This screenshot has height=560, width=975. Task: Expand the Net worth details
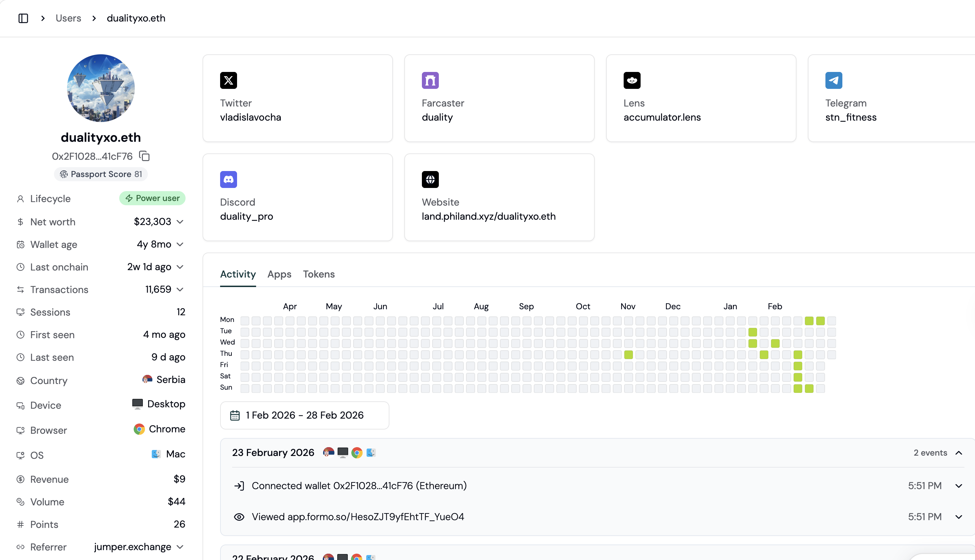180,222
